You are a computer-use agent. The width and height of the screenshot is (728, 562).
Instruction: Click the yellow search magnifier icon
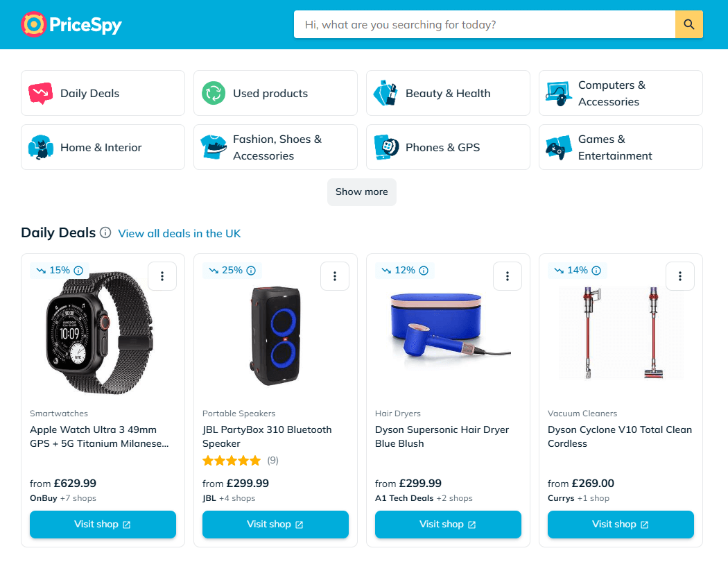pyautogui.click(x=688, y=24)
